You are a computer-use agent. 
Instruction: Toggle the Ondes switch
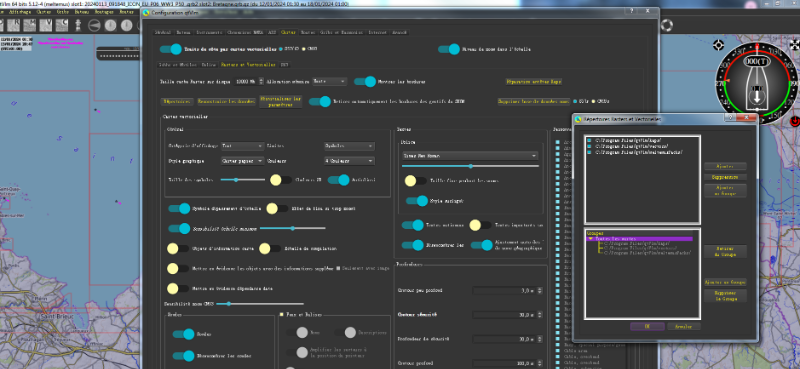(x=183, y=334)
